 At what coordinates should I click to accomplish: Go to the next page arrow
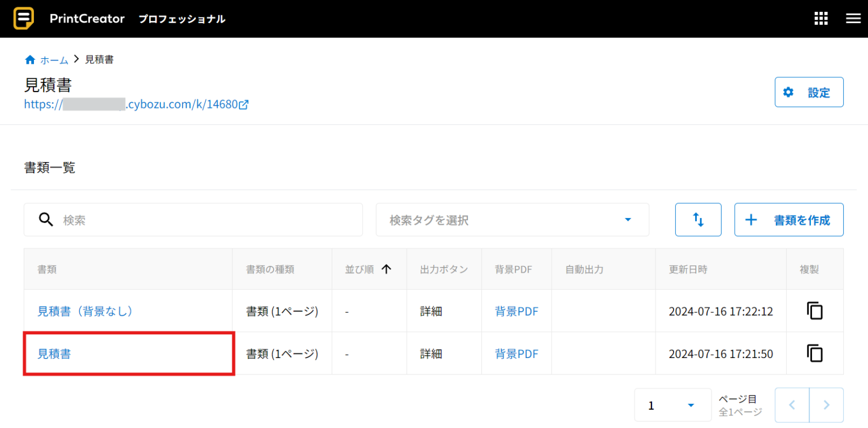tap(826, 405)
